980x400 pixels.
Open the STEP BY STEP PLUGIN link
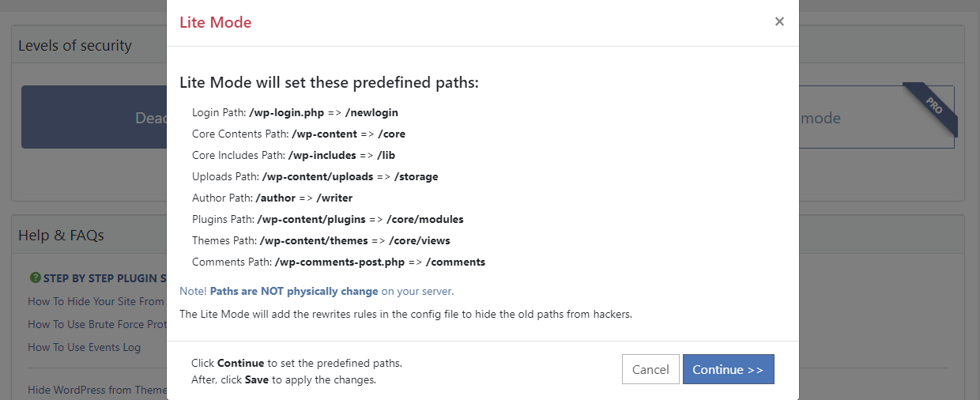click(x=104, y=278)
